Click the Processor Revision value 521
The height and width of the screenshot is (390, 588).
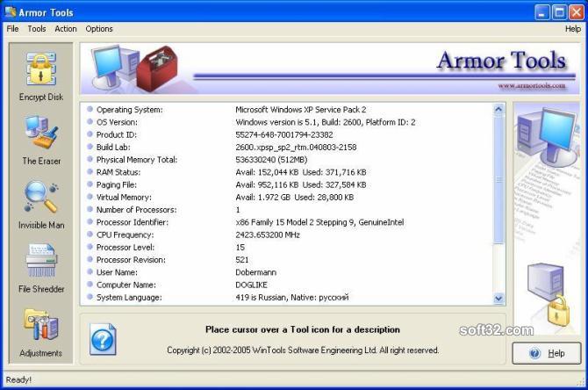coord(242,260)
